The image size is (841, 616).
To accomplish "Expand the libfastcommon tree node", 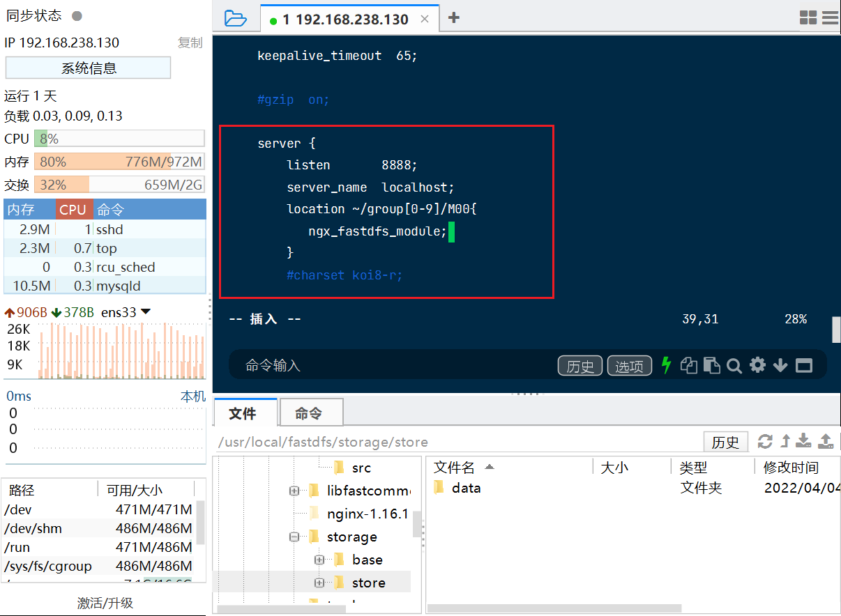I will (294, 491).
